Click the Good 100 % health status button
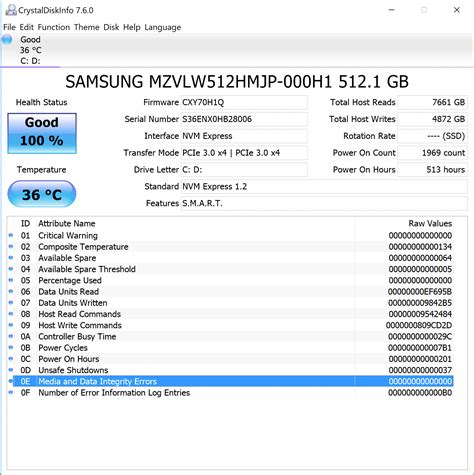 42,133
